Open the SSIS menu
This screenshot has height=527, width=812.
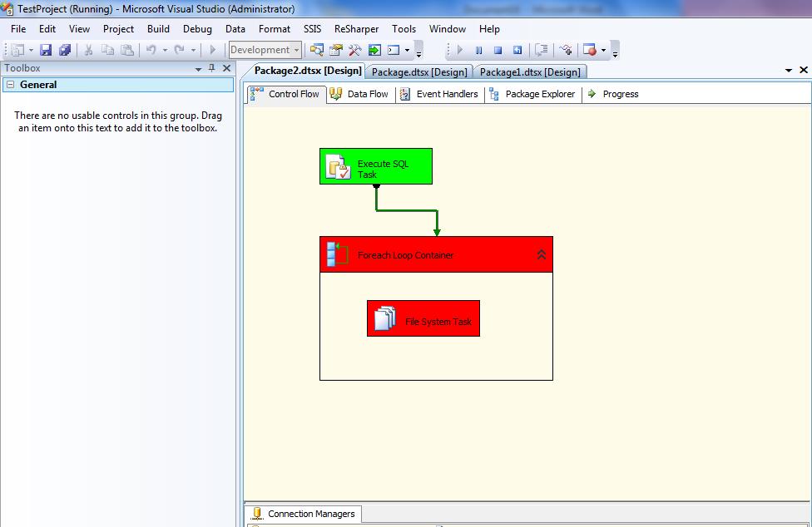pyautogui.click(x=312, y=29)
